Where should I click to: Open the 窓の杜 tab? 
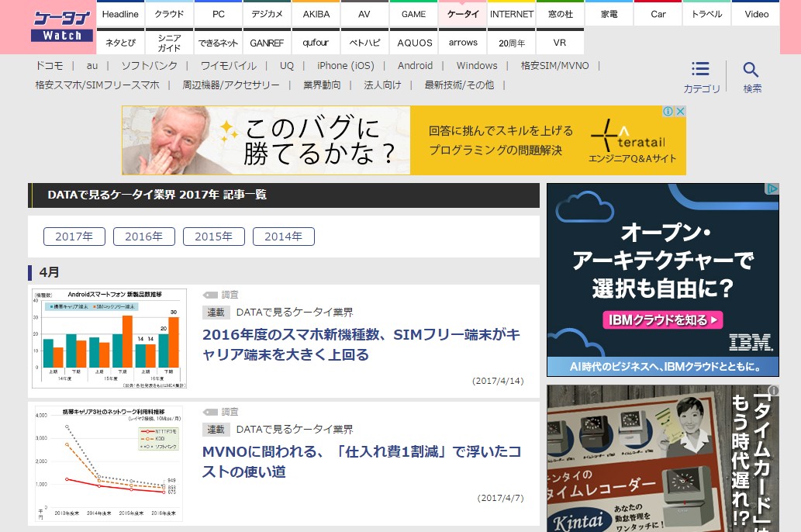[x=561, y=14]
